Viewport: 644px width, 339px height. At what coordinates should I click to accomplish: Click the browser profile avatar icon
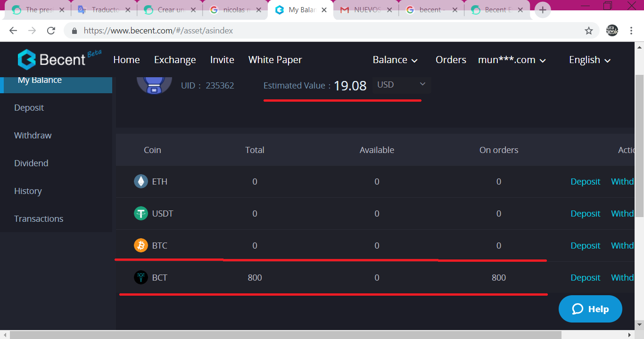pos(612,31)
